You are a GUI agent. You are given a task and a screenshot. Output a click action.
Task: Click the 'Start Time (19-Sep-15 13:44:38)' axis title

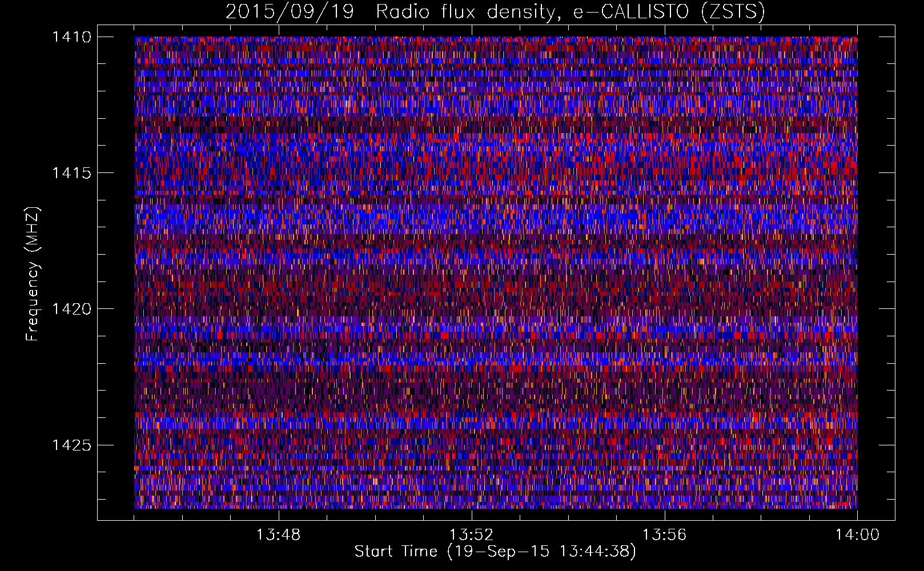pyautogui.click(x=495, y=552)
